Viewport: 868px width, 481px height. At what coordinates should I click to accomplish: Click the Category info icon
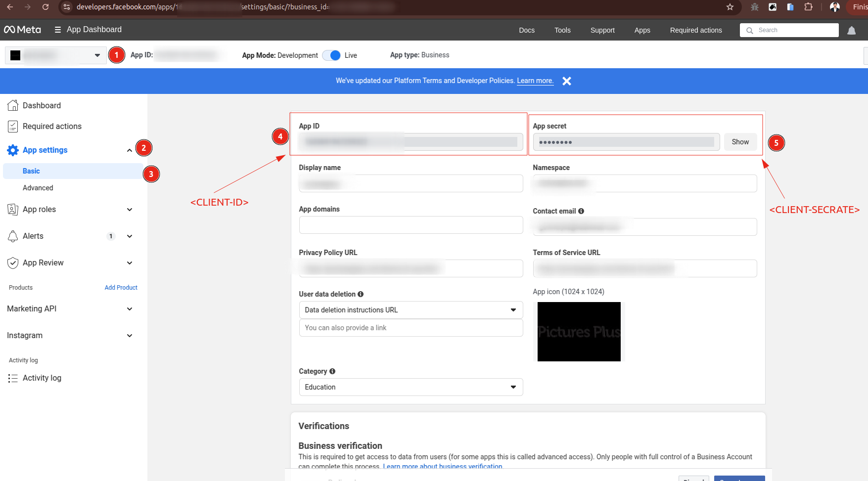pyautogui.click(x=332, y=371)
